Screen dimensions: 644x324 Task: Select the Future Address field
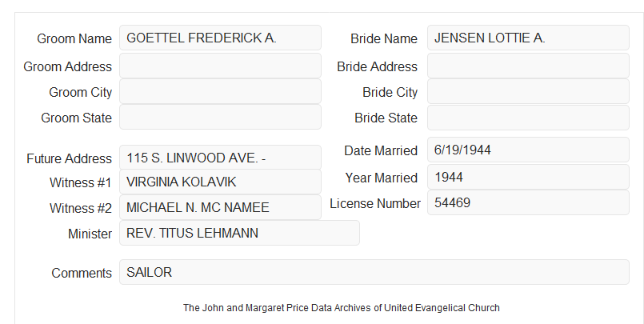[220, 158]
